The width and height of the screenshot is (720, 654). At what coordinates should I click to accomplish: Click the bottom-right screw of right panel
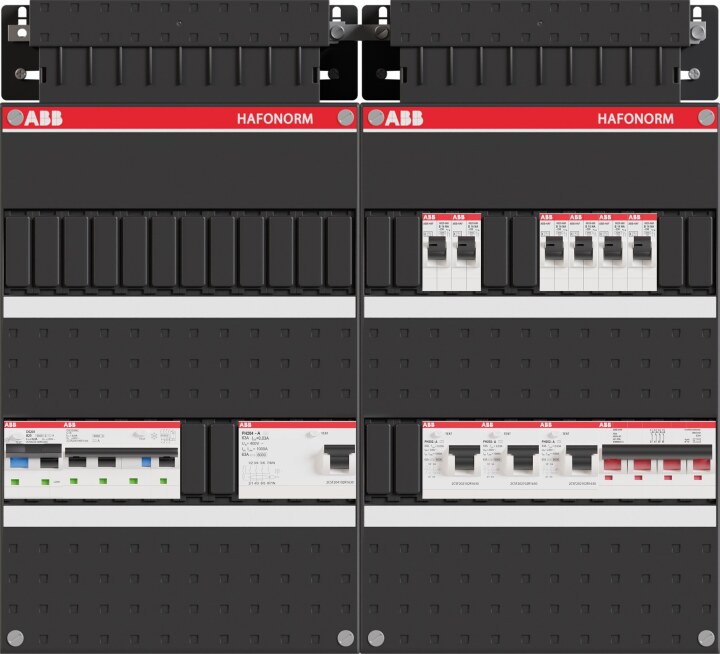(x=705, y=637)
